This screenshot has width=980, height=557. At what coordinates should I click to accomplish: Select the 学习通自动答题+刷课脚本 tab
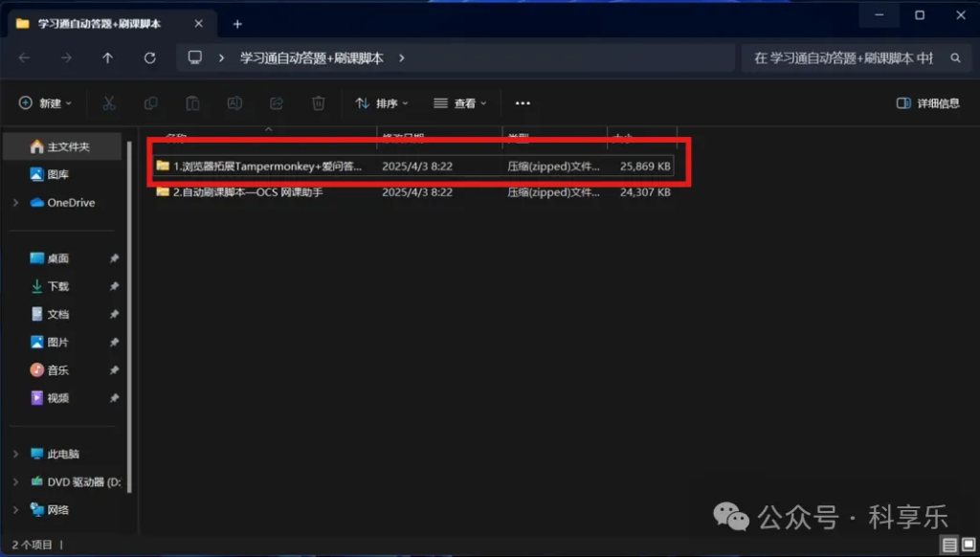pyautogui.click(x=113, y=24)
